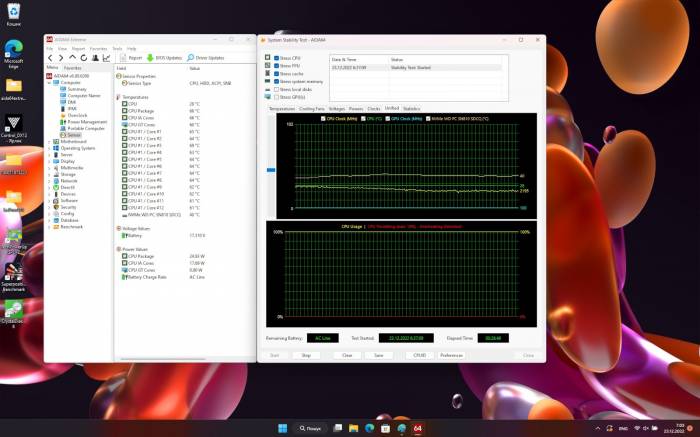The image size is (700, 437).
Task: Expand the Multimedia tree node
Action: click(x=49, y=168)
